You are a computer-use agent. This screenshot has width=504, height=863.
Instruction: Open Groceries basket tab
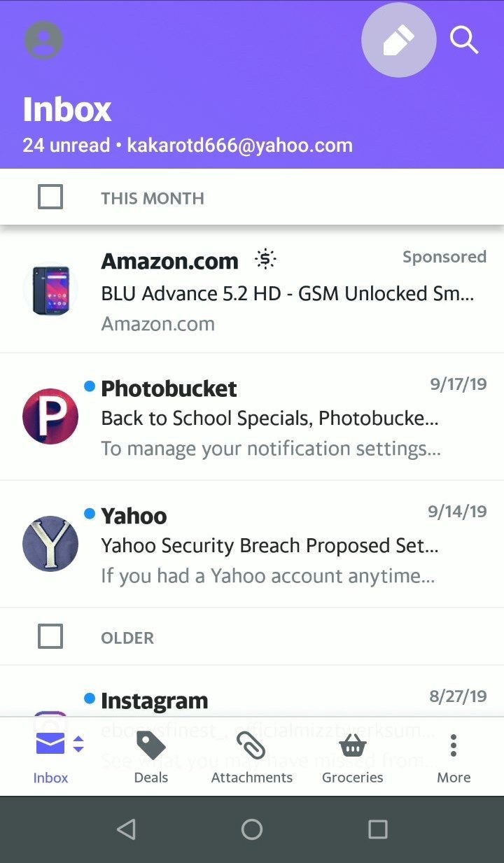352,746
